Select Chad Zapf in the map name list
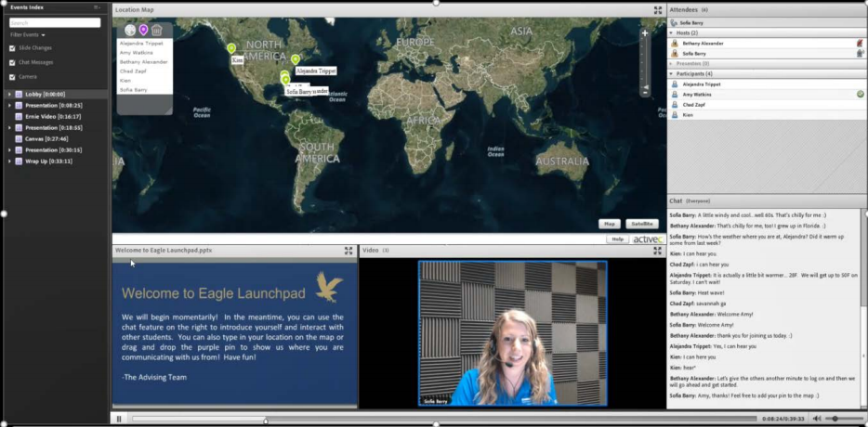Viewport: 868px width, 427px height. tap(133, 71)
